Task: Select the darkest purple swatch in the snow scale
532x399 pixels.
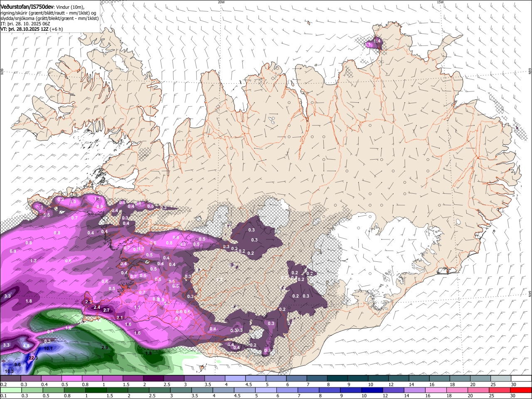Action: [x=153, y=378]
